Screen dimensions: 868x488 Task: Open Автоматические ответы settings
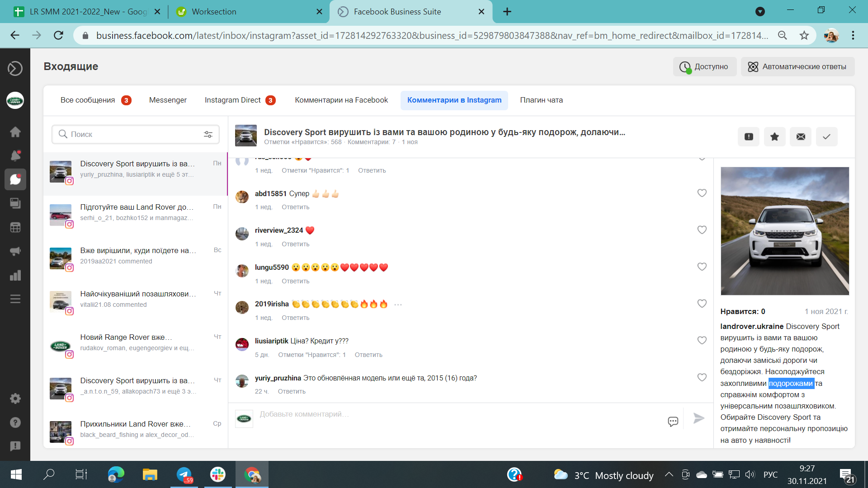(797, 66)
